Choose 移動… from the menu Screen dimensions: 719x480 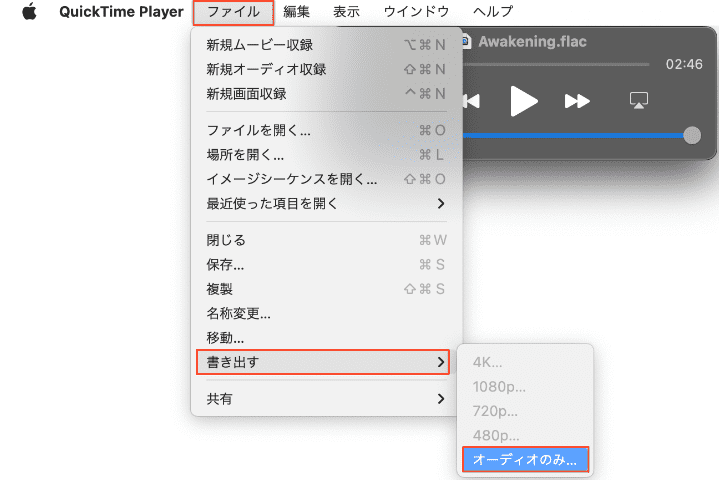(326, 338)
